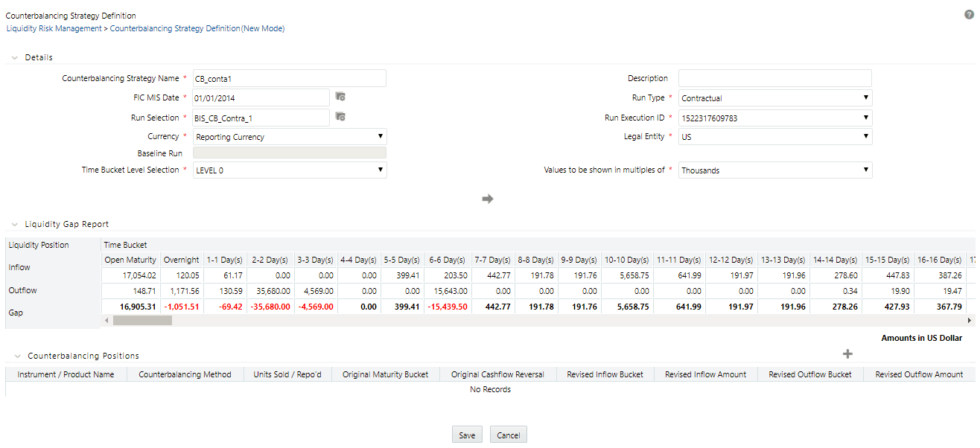Click the Liquidity Risk Management breadcrumb link

[x=54, y=28]
